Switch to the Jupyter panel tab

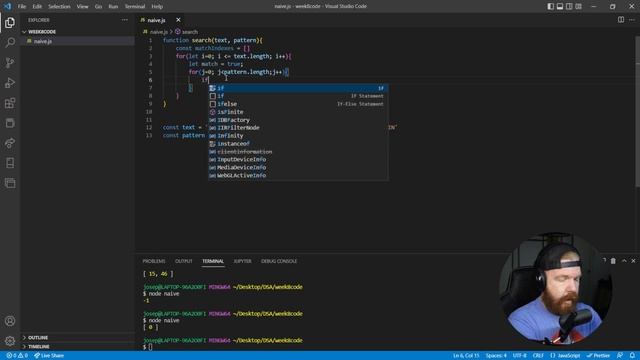pyautogui.click(x=242, y=261)
